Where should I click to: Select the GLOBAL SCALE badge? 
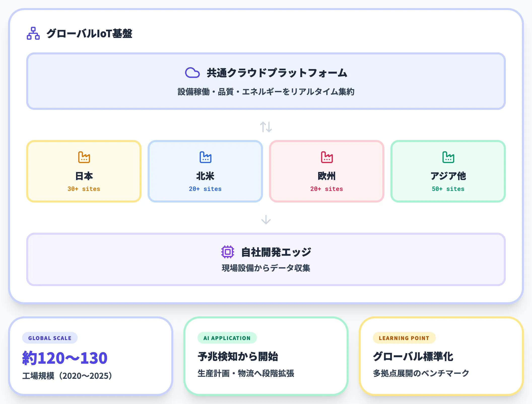[x=50, y=338]
